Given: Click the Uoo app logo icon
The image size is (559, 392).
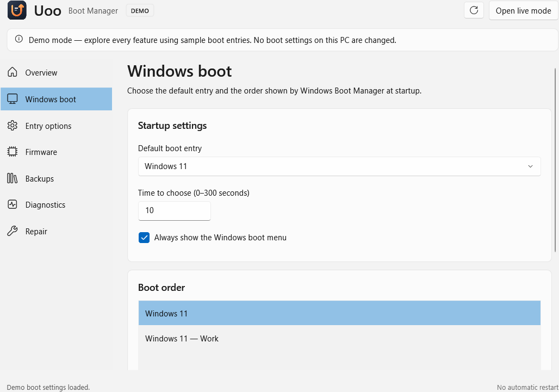Looking at the screenshot, I should coord(17,10).
